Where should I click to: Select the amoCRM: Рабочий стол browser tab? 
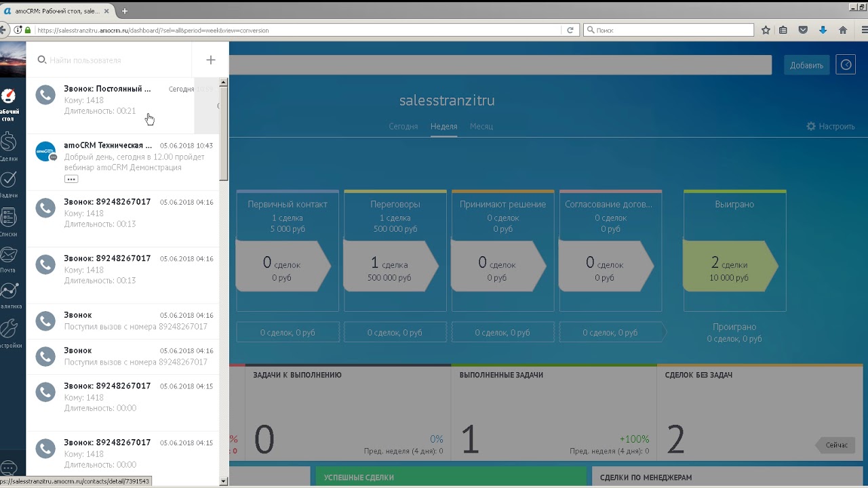pos(57,11)
